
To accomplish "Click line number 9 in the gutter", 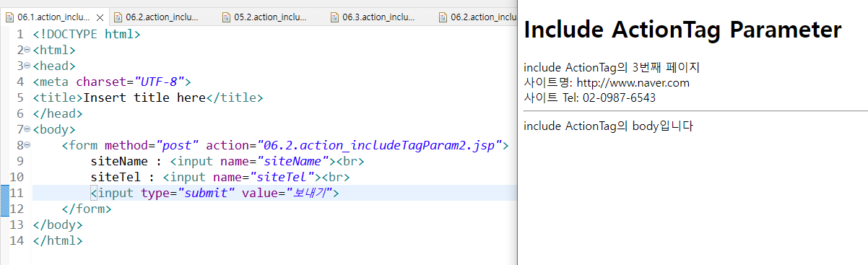I will click(x=21, y=162).
